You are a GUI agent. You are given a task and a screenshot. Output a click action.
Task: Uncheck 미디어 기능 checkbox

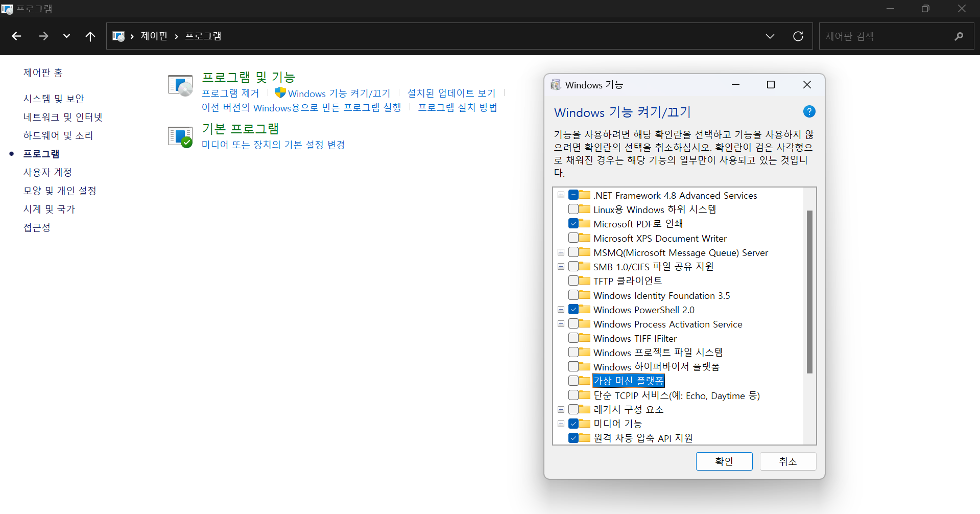click(x=573, y=424)
